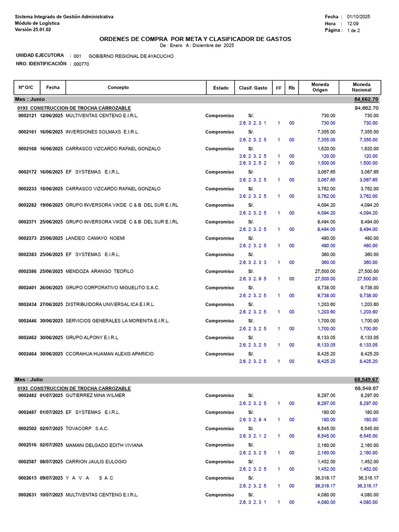Click classifier code 2.6. 3 2. 9 5
The image size is (399, 532).
253,279
